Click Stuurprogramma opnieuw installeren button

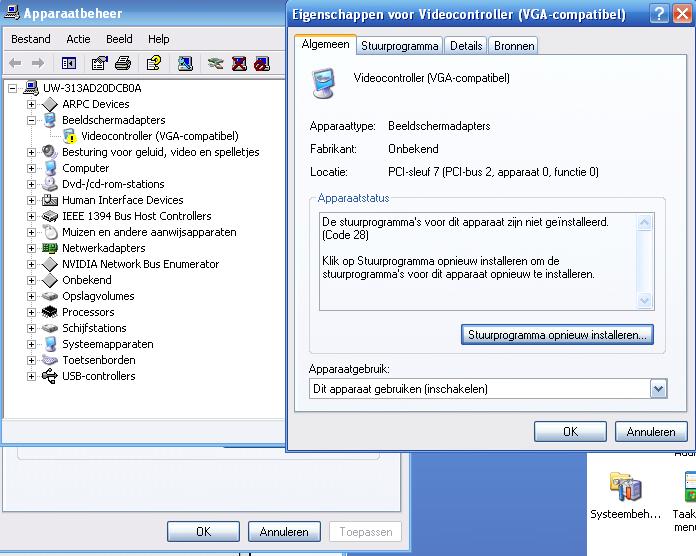557,335
